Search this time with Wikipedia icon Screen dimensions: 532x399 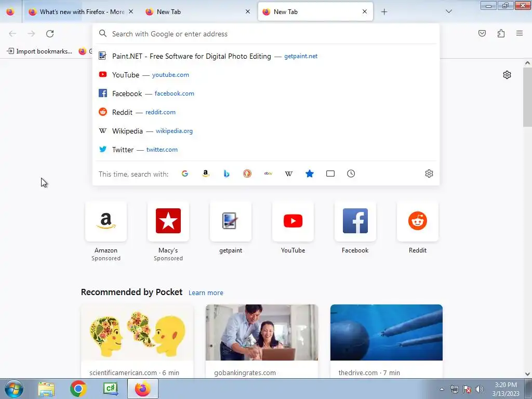[x=289, y=174]
